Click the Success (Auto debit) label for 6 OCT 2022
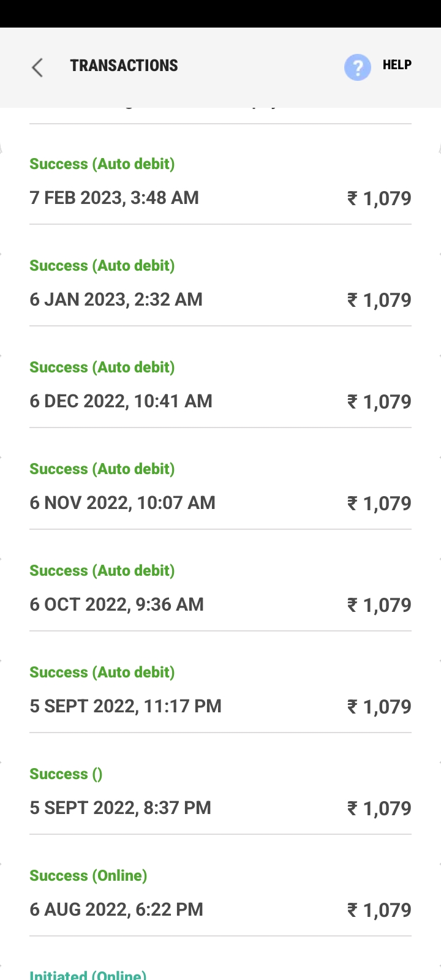 click(102, 571)
